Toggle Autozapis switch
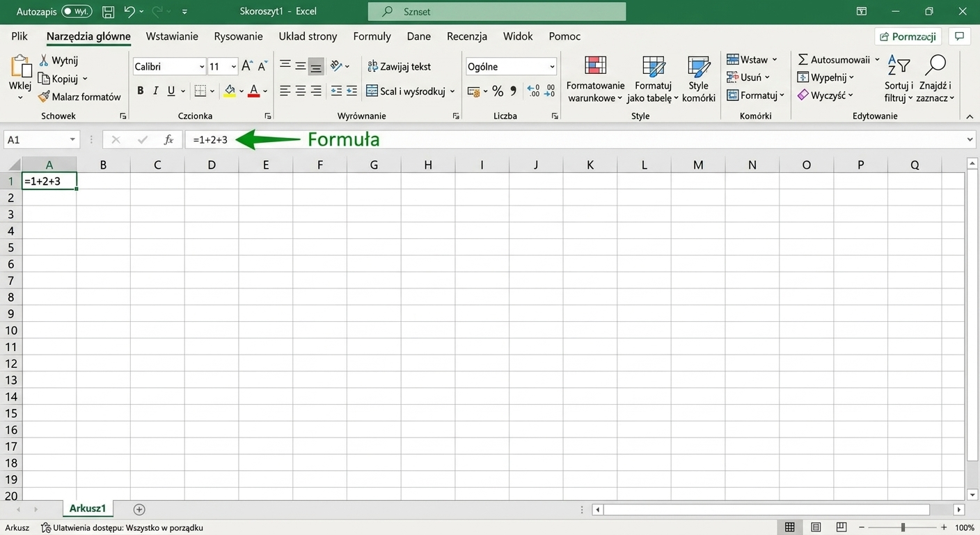 click(x=77, y=12)
